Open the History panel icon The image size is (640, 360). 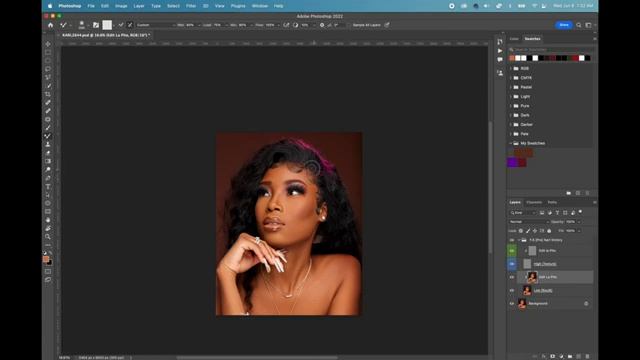click(500, 42)
